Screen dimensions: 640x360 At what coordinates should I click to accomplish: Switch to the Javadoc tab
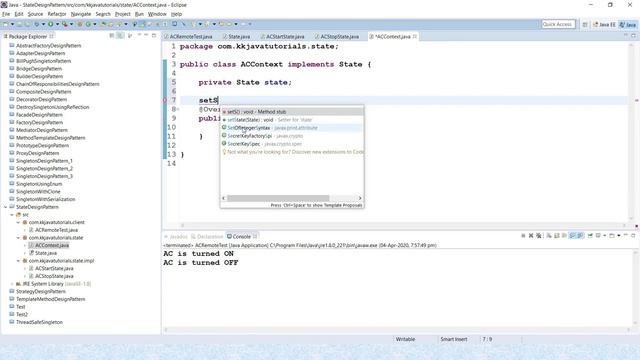tap(176, 236)
